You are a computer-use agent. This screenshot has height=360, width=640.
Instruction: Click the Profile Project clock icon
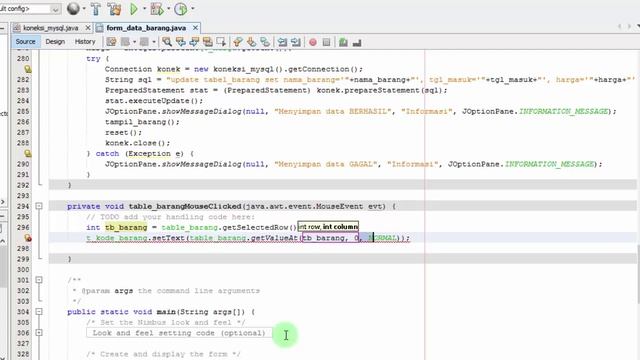tap(180, 9)
